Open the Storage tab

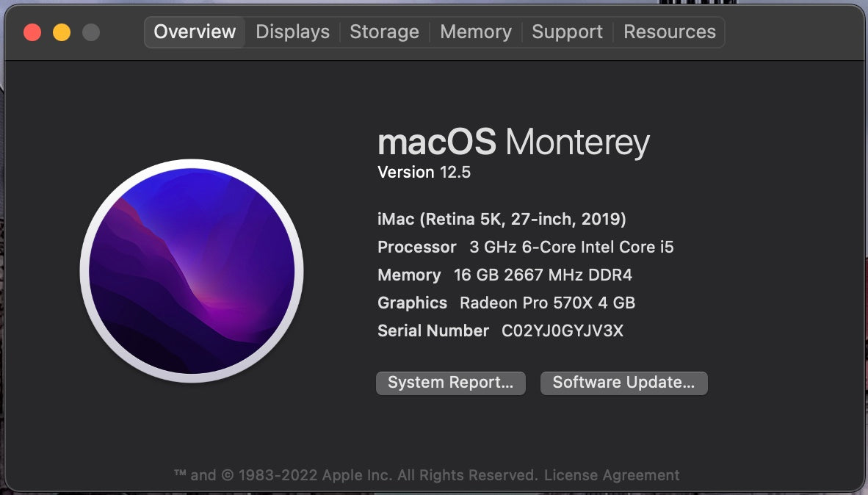click(x=384, y=32)
